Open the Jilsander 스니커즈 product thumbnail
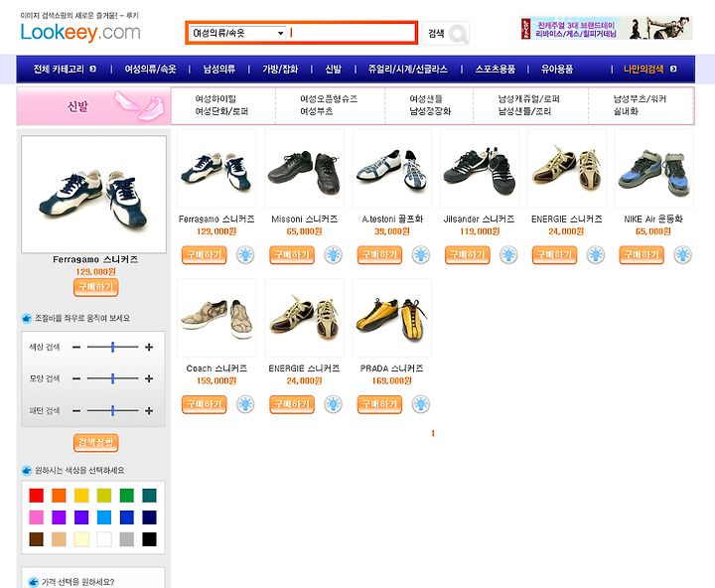The width and height of the screenshot is (715, 588). pyautogui.click(x=480, y=168)
